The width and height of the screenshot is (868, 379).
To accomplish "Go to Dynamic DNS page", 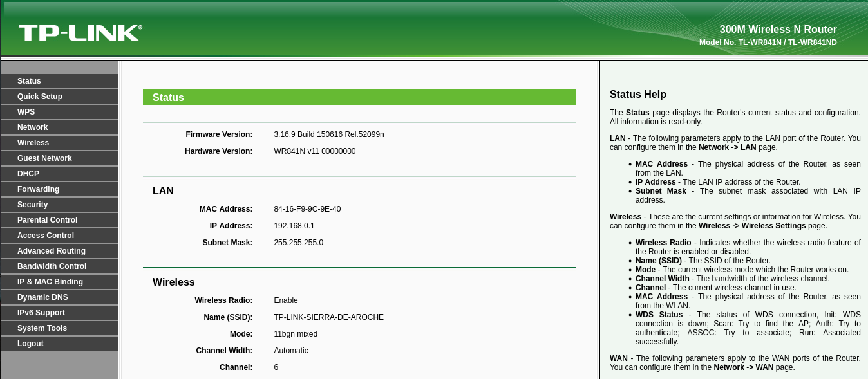I will (60, 297).
